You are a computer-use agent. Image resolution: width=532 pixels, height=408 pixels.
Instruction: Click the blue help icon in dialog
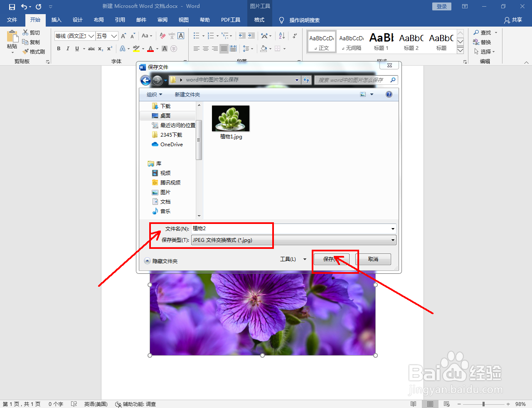point(389,95)
